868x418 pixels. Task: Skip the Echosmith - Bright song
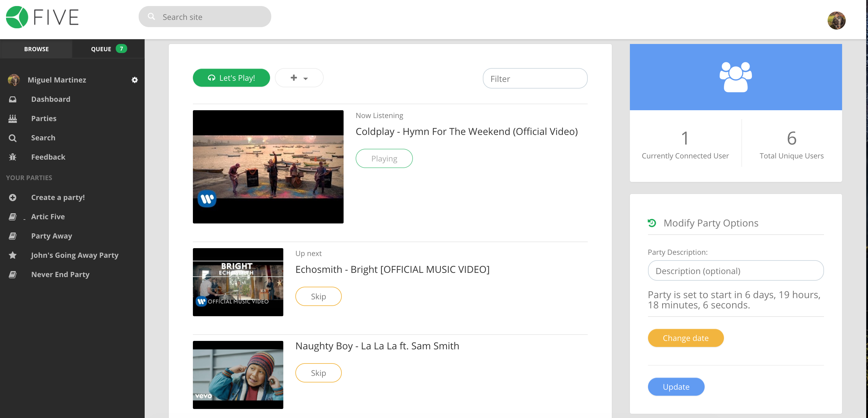(318, 296)
